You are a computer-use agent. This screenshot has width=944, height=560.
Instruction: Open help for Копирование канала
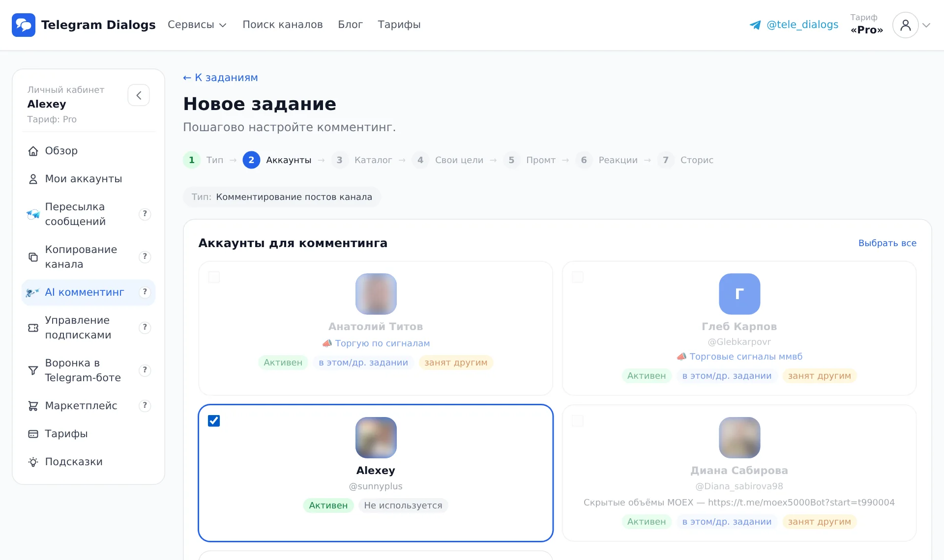pyautogui.click(x=145, y=256)
